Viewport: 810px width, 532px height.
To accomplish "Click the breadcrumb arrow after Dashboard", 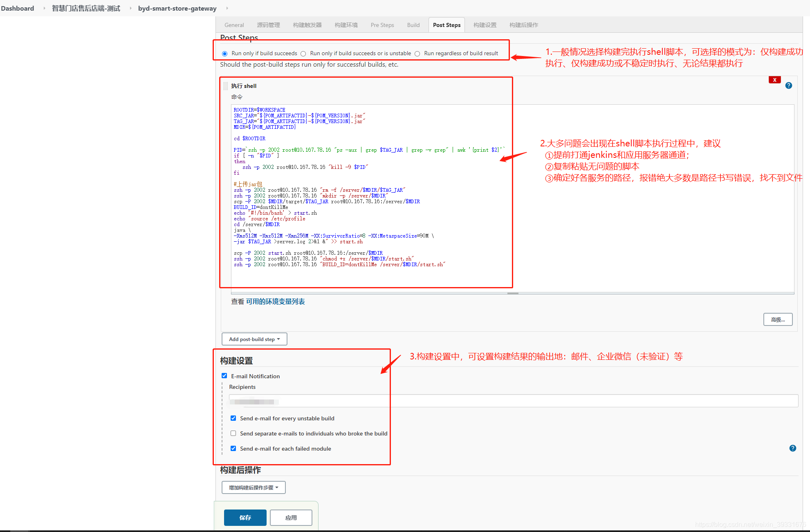I will [44, 8].
